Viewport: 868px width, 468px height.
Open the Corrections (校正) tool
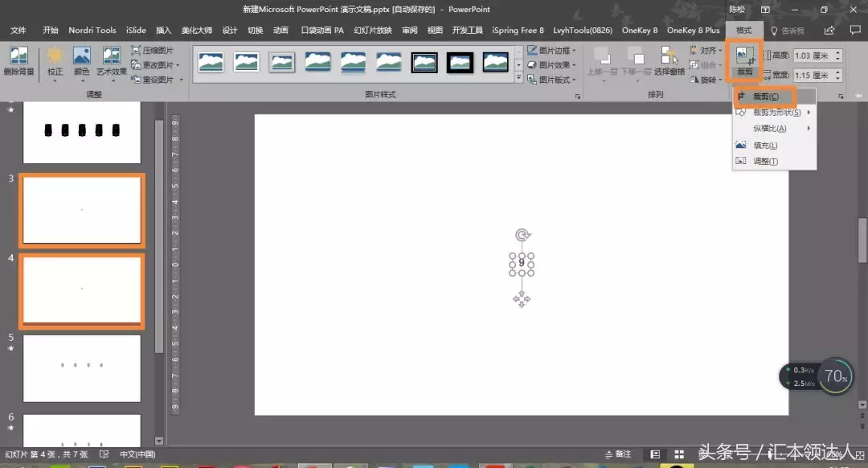(x=55, y=60)
